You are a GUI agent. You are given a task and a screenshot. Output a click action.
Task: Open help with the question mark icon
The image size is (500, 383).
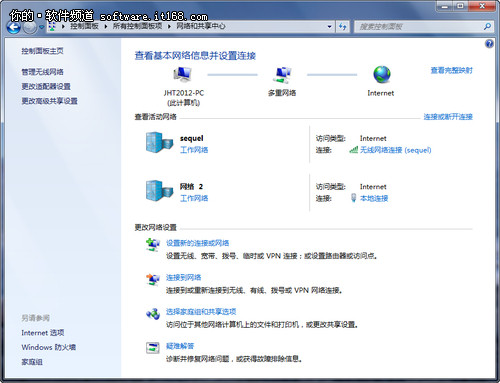(489, 44)
